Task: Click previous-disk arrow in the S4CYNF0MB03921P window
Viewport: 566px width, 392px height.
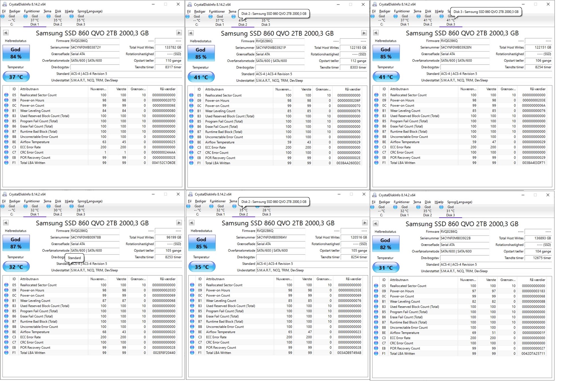Action: pos(191,33)
